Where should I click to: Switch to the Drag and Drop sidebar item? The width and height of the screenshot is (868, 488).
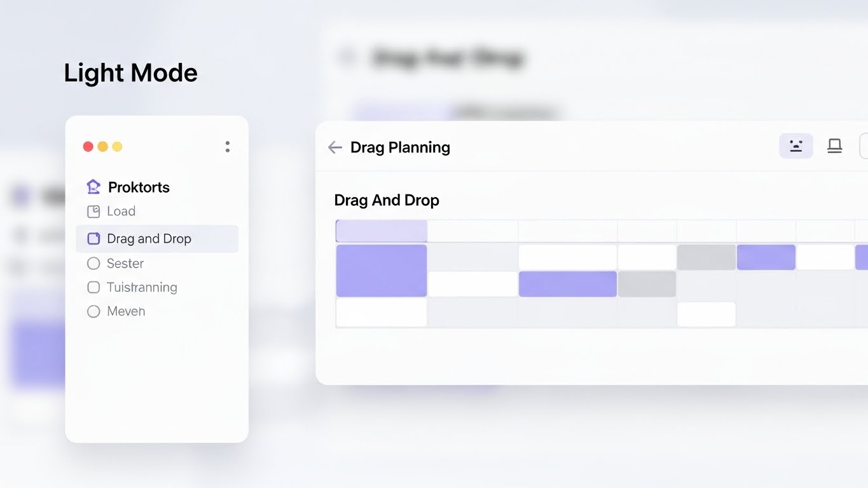click(149, 238)
